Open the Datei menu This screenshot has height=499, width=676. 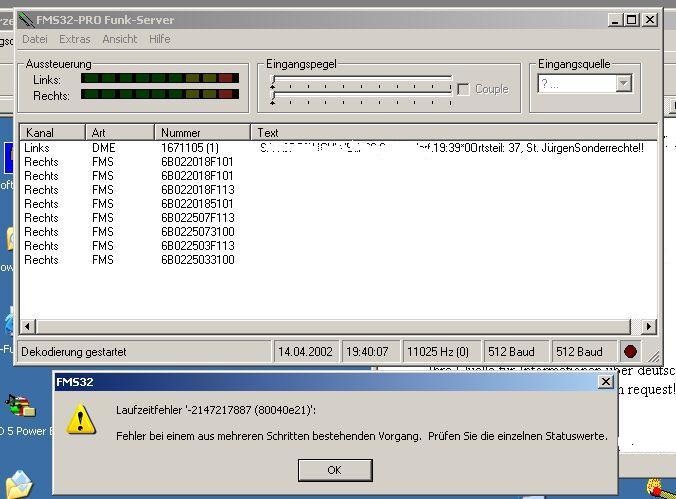click(x=35, y=39)
